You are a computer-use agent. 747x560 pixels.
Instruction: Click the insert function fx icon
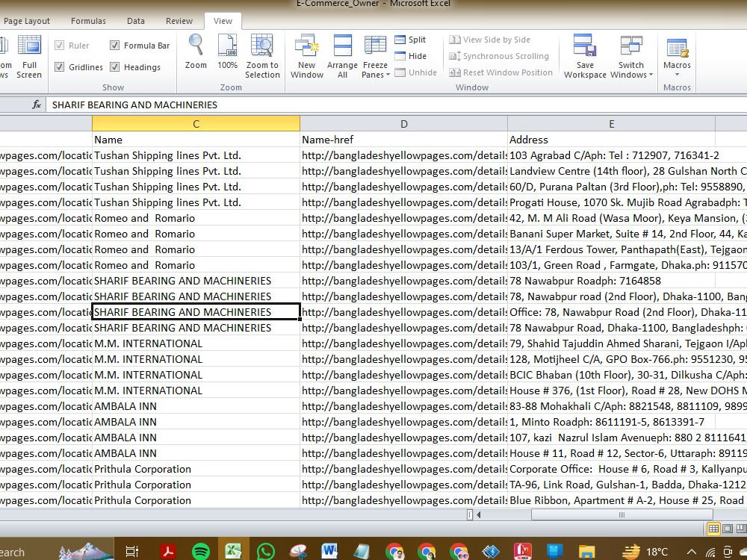pos(36,105)
